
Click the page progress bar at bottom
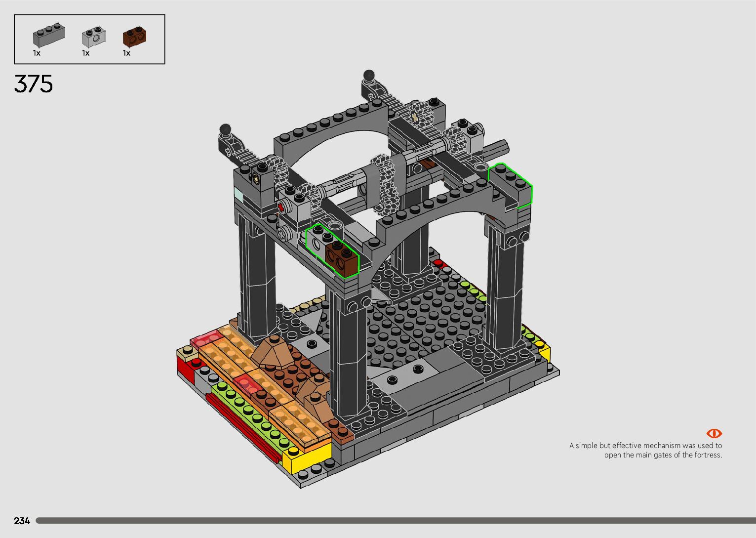395,521
